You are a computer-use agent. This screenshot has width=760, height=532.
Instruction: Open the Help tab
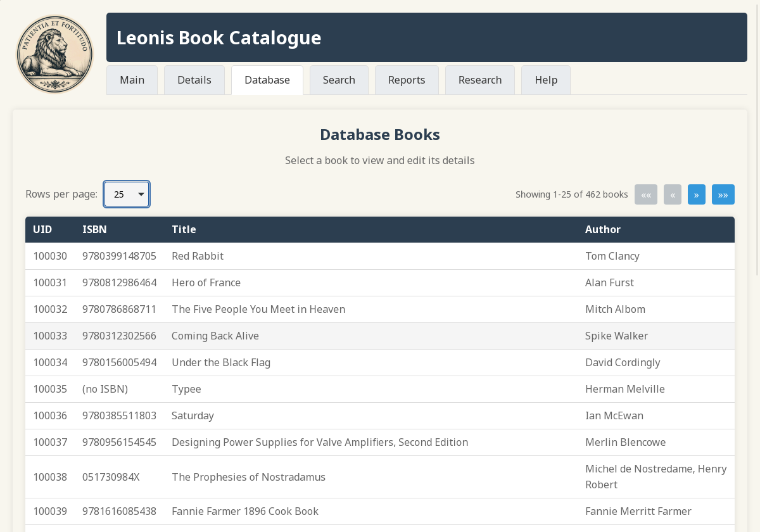pyautogui.click(x=546, y=80)
